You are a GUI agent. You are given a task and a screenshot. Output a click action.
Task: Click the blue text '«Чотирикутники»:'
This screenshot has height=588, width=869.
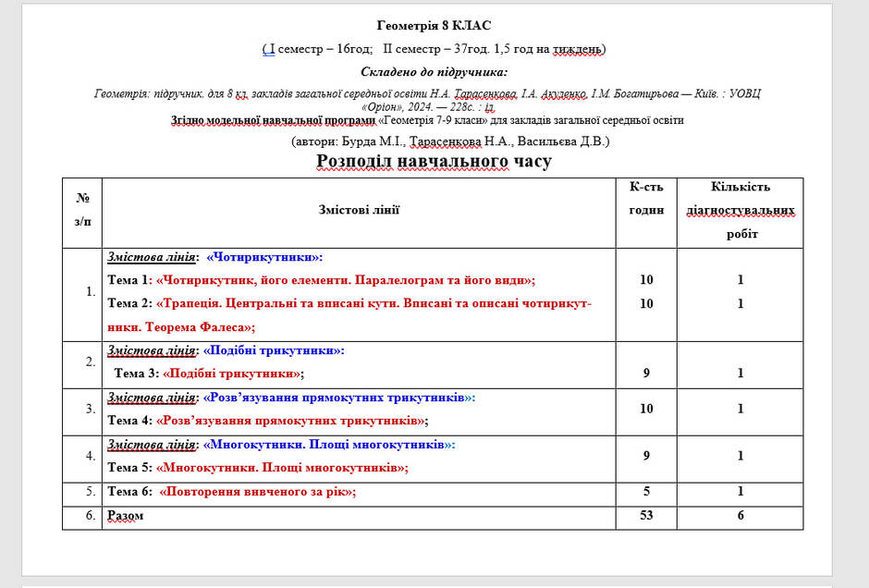[264, 257]
